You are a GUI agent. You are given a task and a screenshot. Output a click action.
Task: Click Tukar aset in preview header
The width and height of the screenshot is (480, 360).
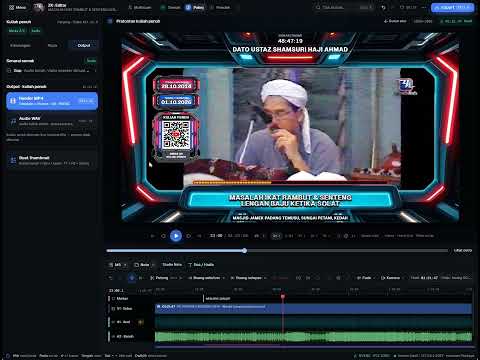395,21
